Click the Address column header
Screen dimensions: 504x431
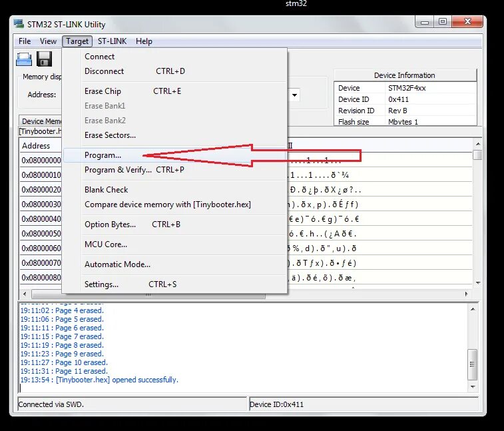(40, 146)
